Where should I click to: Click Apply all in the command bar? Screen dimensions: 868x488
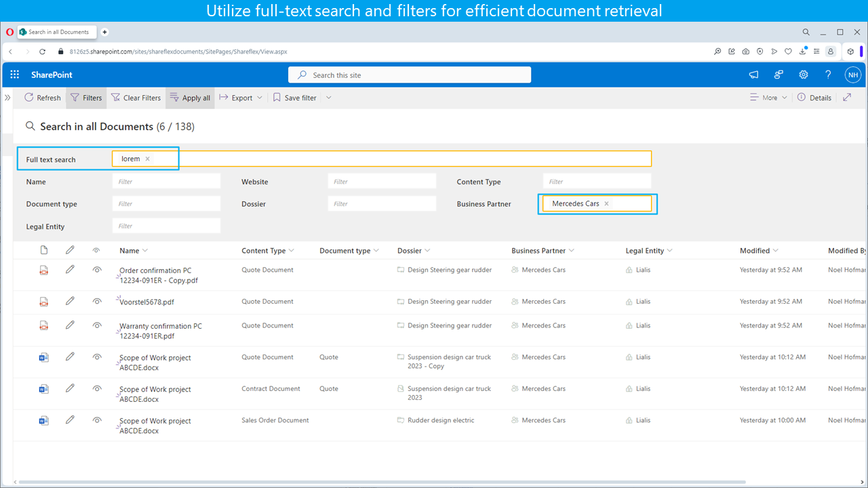coord(190,98)
